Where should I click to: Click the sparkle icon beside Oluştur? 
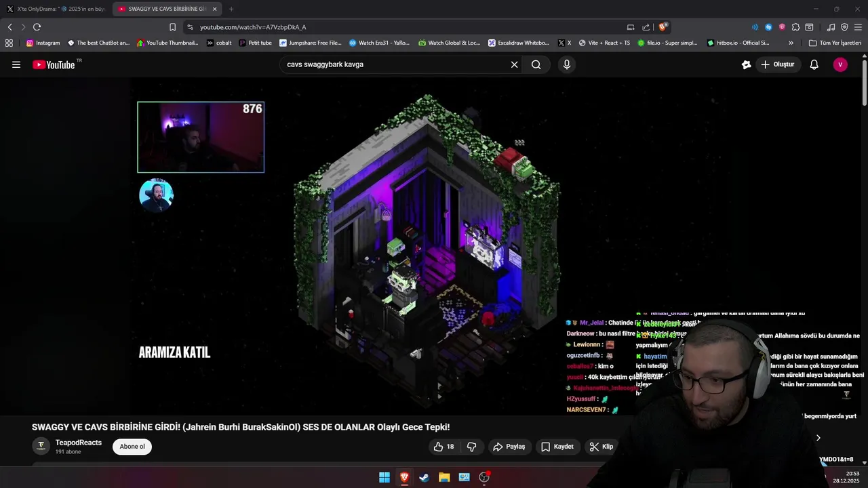click(x=747, y=64)
